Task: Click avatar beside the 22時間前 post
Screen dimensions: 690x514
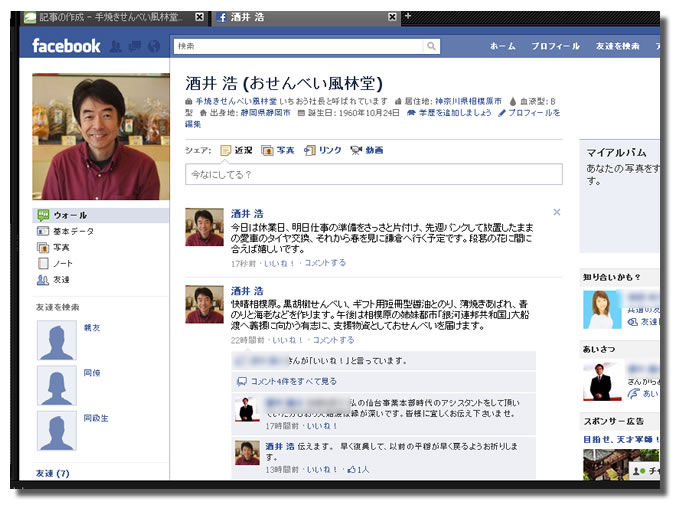Action: [x=205, y=305]
